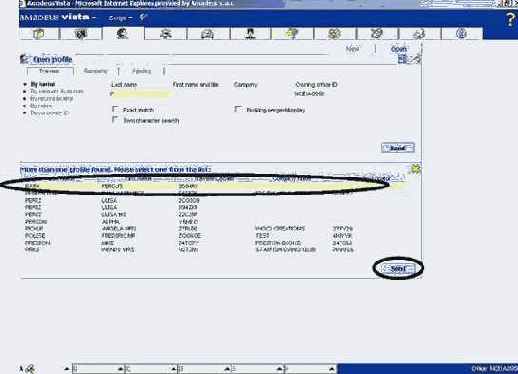Tick the Two character search checkbox
The image size is (518, 374).
[115, 119]
